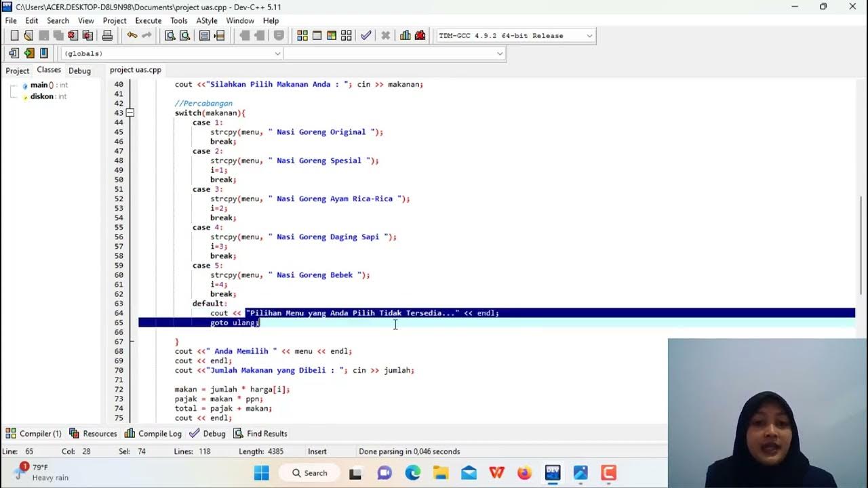Click the Delete Profiling Information icon
The height and width of the screenshot is (488, 868).
[x=420, y=35]
